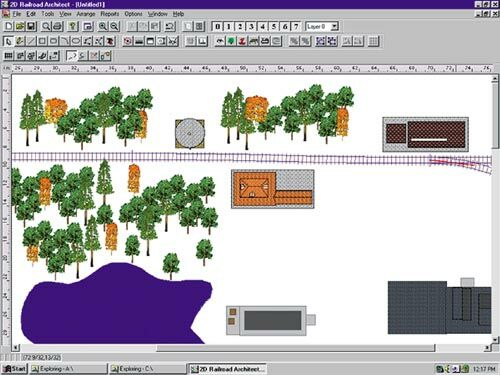Toggle layer 7 button
500x375 pixels.
[x=296, y=26]
